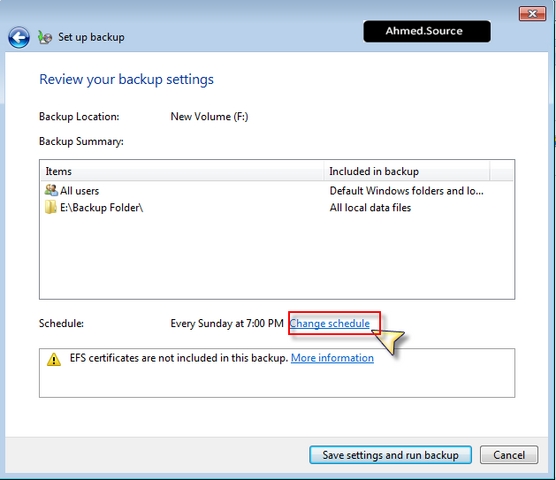Click the Set up backup title text

click(x=91, y=37)
